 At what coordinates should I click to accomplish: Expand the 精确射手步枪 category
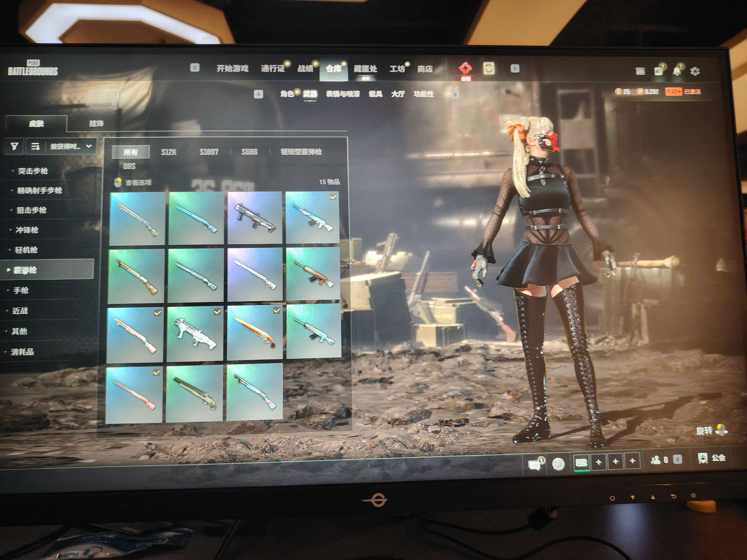40,190
